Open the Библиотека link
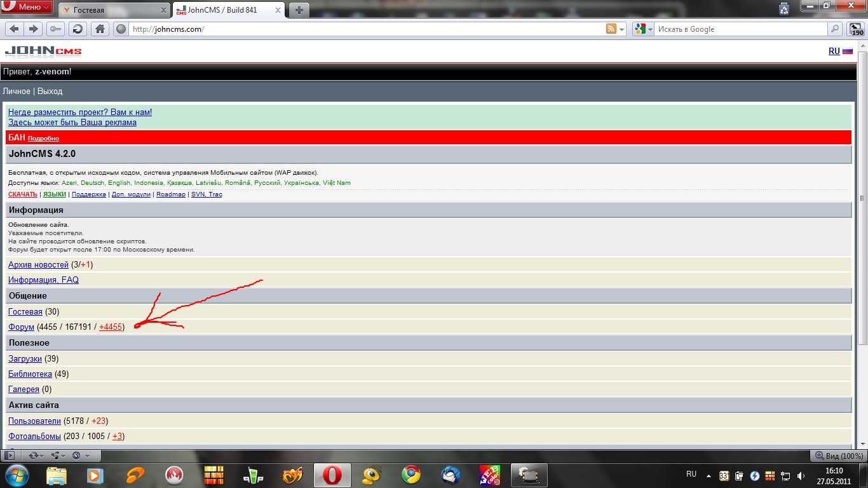Screen dimensions: 868x488 pyautogui.click(x=30, y=374)
